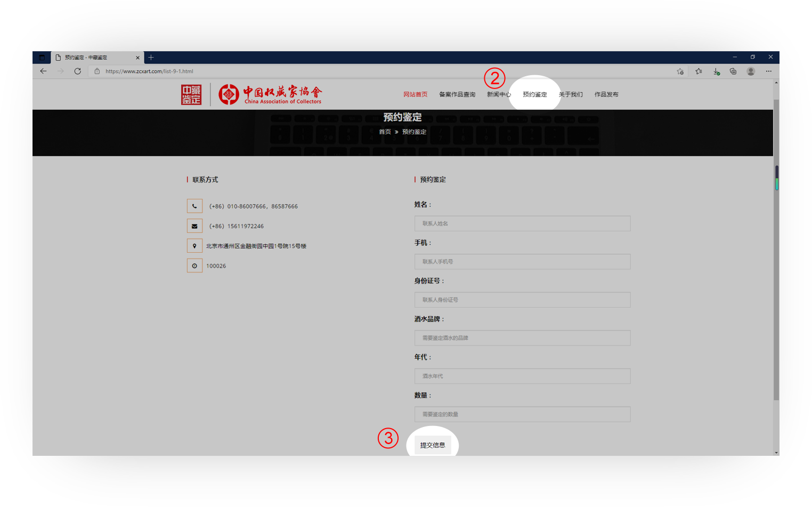Open 网站首页 in the navigation menu

click(x=415, y=94)
